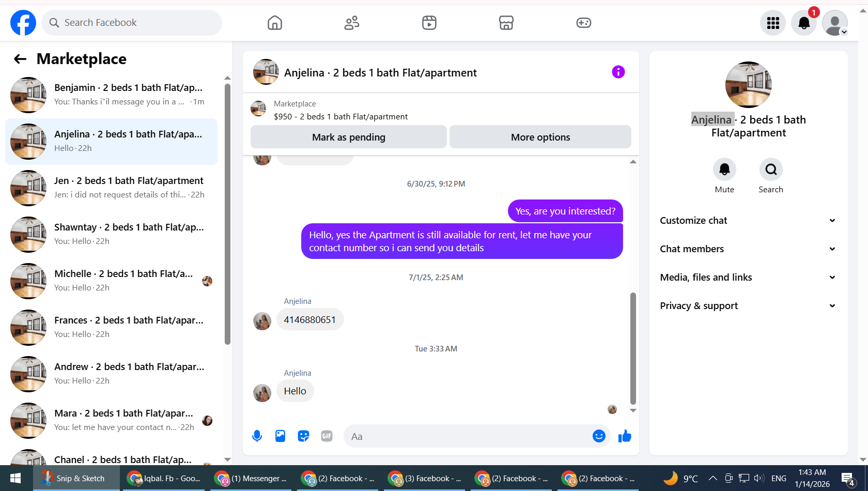Open the Windows Start button
The image size is (868, 491).
(16, 479)
